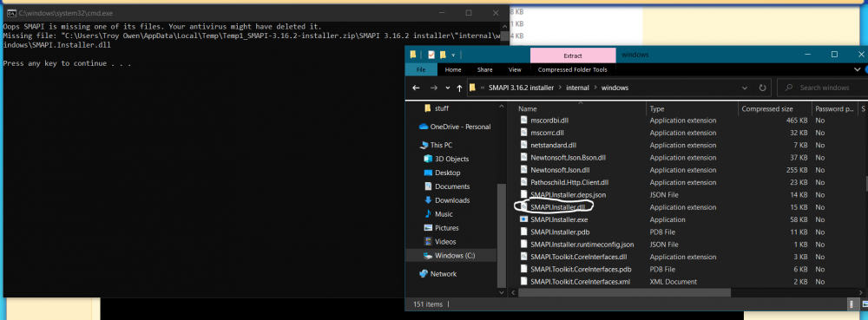The image size is (868, 320).
Task: Switch to the View ribbon tab
Action: [515, 69]
